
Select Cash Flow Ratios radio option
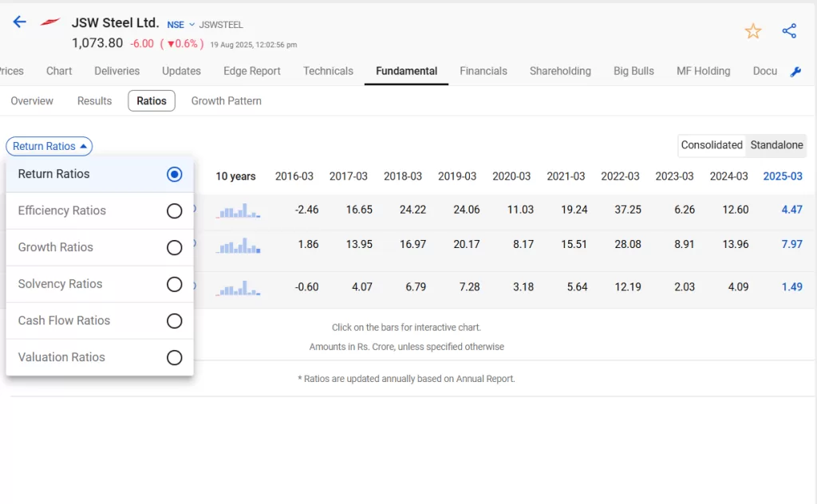(x=174, y=321)
